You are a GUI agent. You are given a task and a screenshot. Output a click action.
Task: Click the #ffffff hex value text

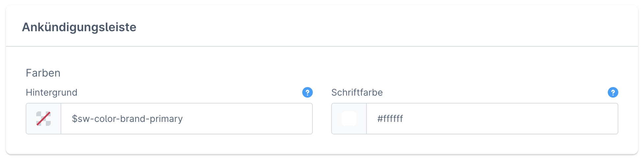tap(390, 119)
